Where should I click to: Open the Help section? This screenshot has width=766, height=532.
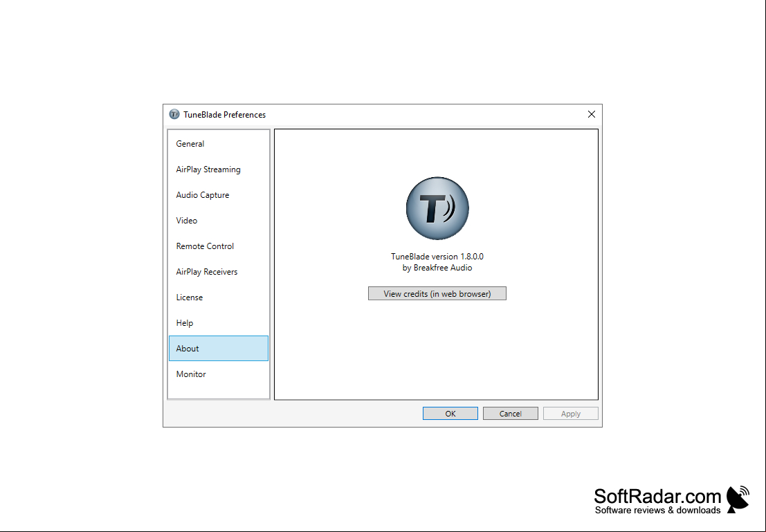219,323
